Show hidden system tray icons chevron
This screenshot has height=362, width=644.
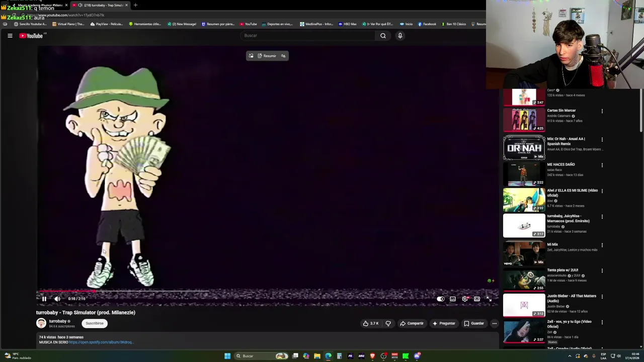(570, 356)
